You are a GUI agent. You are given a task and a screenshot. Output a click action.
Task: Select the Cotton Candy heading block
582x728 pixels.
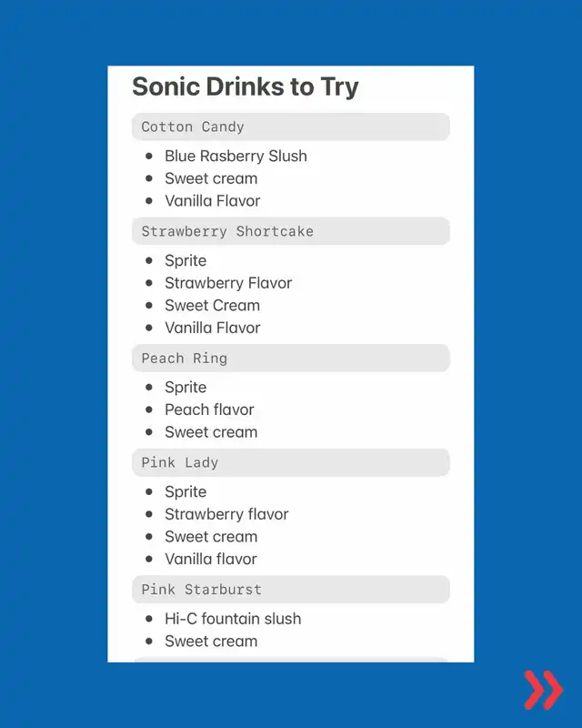291,126
